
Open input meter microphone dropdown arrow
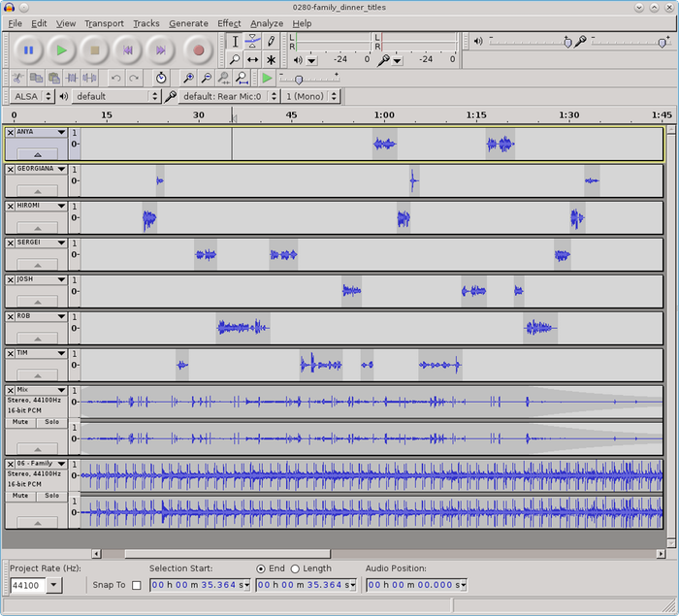click(x=398, y=61)
